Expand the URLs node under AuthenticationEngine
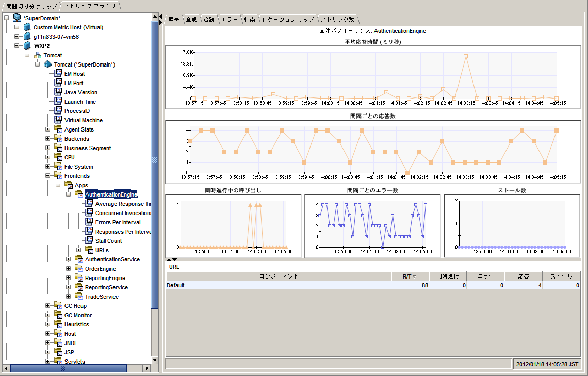 point(79,250)
